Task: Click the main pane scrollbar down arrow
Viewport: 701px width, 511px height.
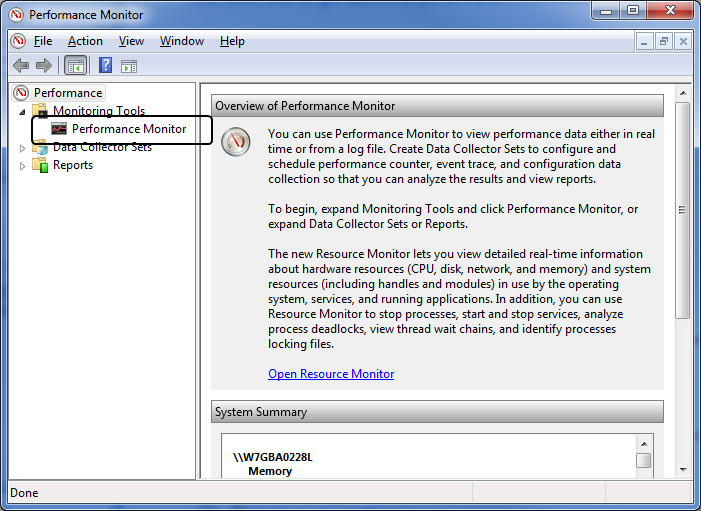Action: (x=683, y=469)
